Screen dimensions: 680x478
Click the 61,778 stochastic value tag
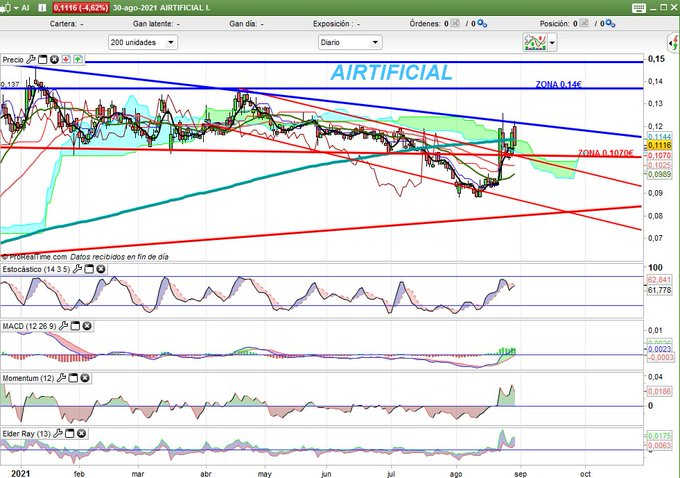pyautogui.click(x=659, y=290)
